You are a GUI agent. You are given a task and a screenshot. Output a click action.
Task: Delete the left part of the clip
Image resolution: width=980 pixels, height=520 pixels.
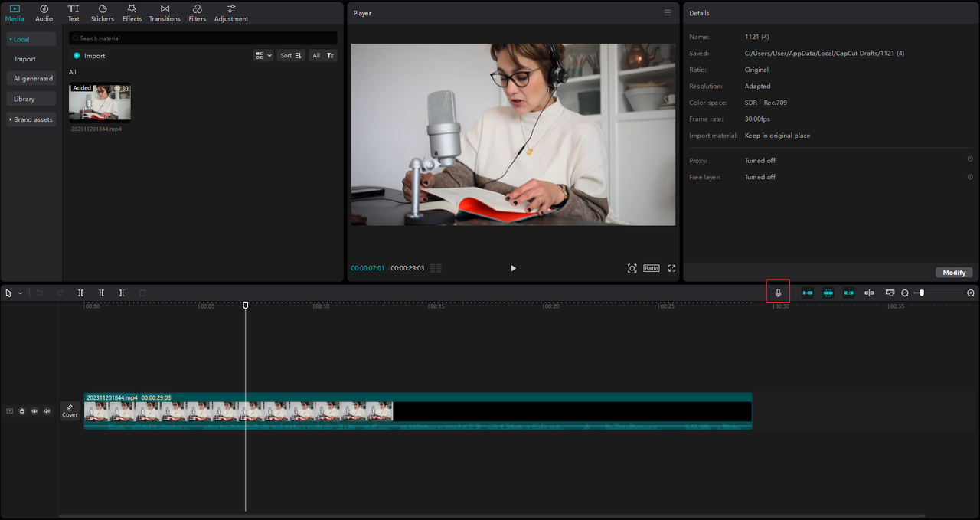101,293
